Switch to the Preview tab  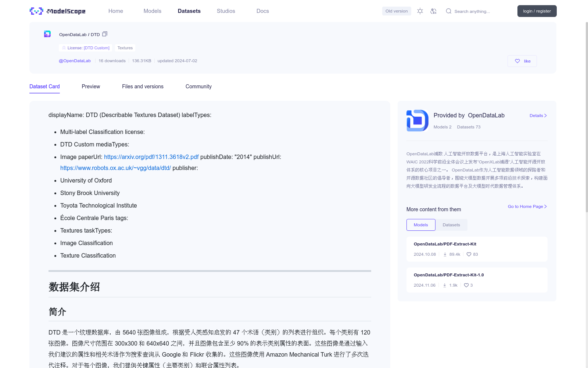[x=91, y=86]
